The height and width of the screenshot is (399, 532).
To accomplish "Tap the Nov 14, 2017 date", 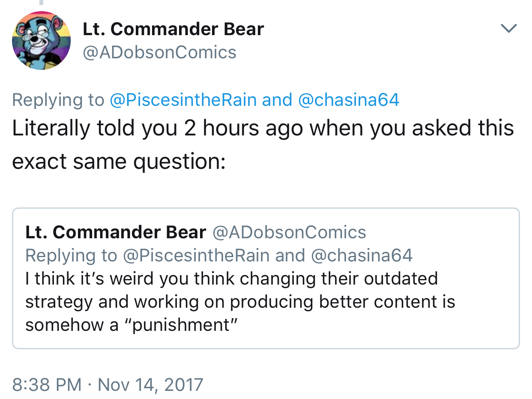I will pyautogui.click(x=150, y=384).
